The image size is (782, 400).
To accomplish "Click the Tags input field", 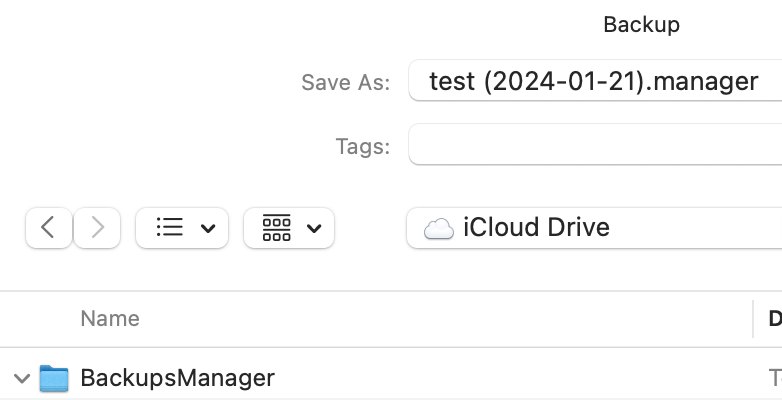I will coord(595,144).
